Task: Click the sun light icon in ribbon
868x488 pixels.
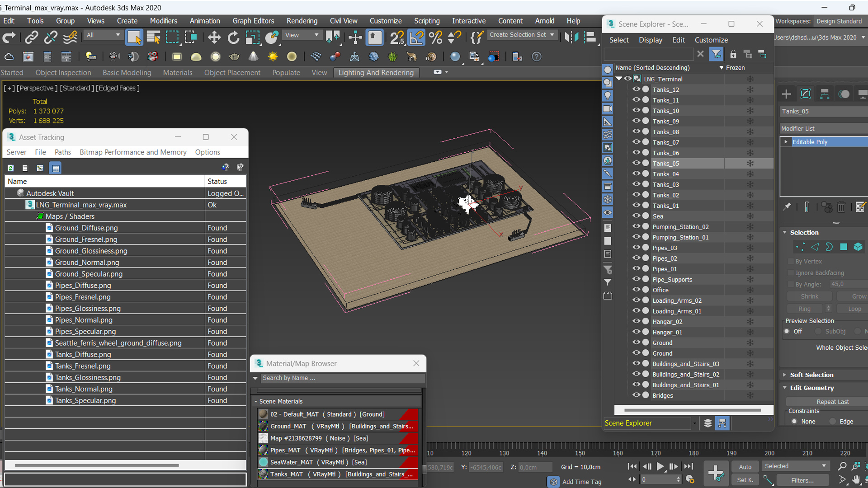Action: point(273,56)
